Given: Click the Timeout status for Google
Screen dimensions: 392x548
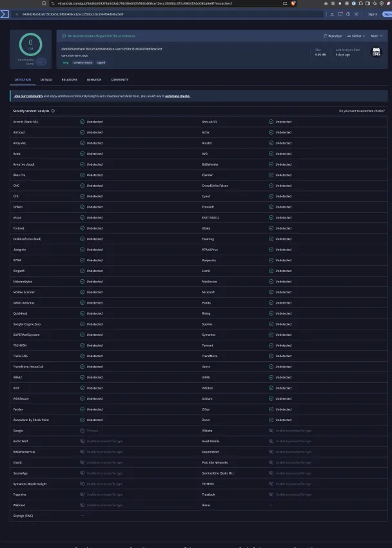Looking at the screenshot, I should coord(92,431).
